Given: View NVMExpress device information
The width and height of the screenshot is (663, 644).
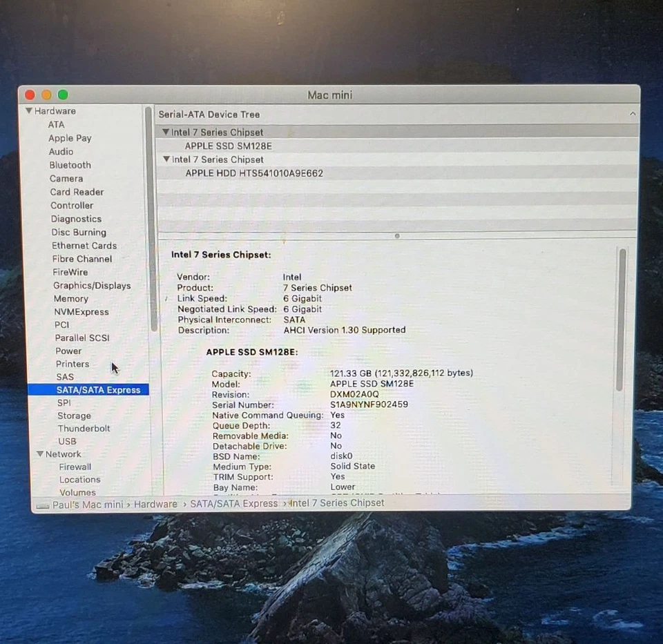Looking at the screenshot, I should point(81,311).
